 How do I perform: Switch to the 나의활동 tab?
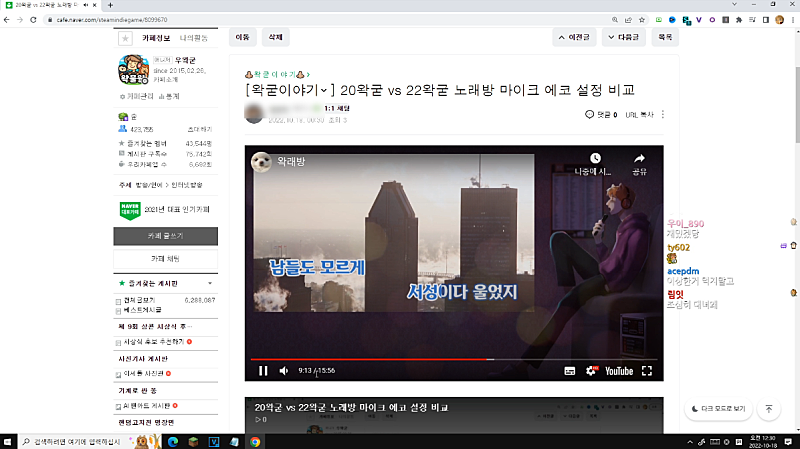[194, 38]
